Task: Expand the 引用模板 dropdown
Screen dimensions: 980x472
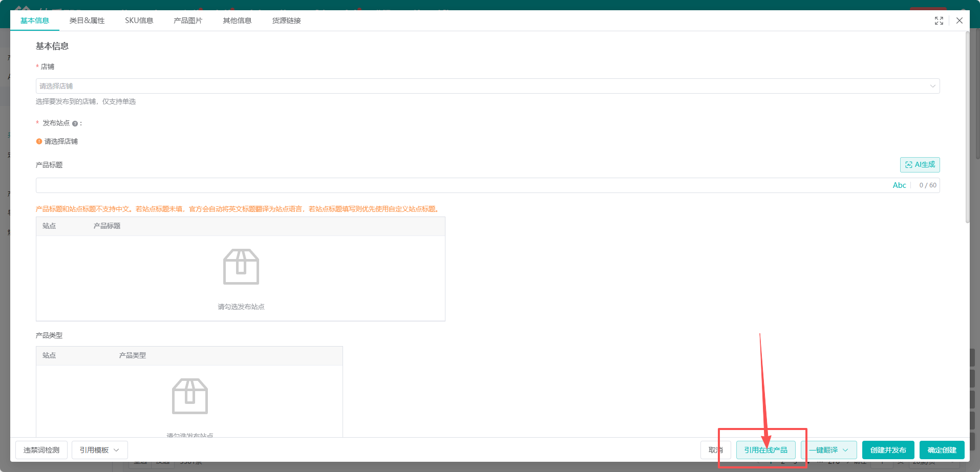Action: click(x=100, y=450)
